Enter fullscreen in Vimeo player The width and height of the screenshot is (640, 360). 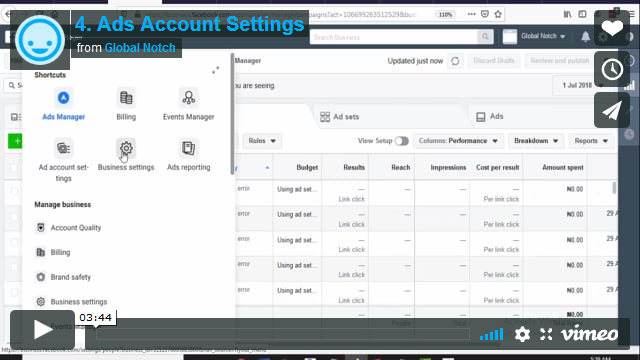(546, 334)
